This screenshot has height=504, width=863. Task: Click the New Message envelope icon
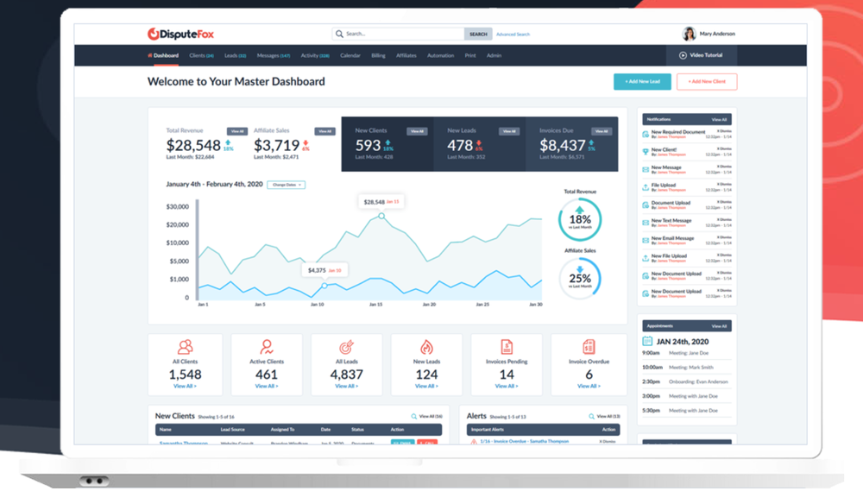[x=646, y=169]
